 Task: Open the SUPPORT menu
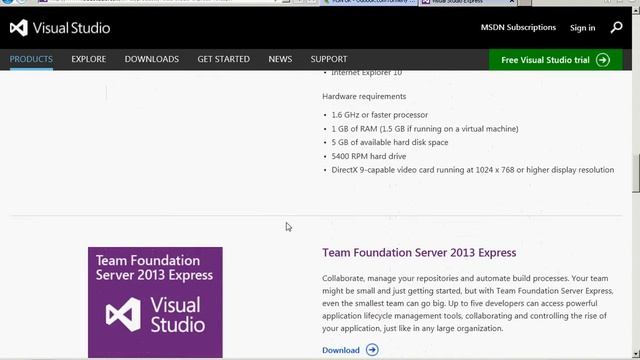329,59
